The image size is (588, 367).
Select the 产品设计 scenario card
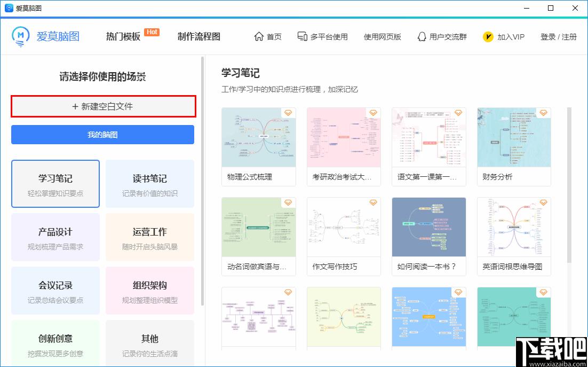pyautogui.click(x=55, y=237)
